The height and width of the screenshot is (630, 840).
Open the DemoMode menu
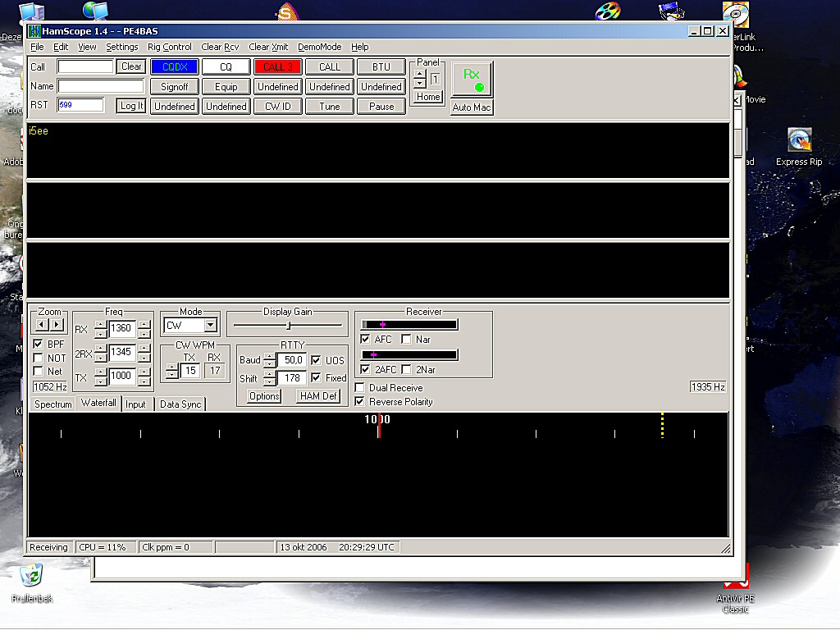coord(319,47)
